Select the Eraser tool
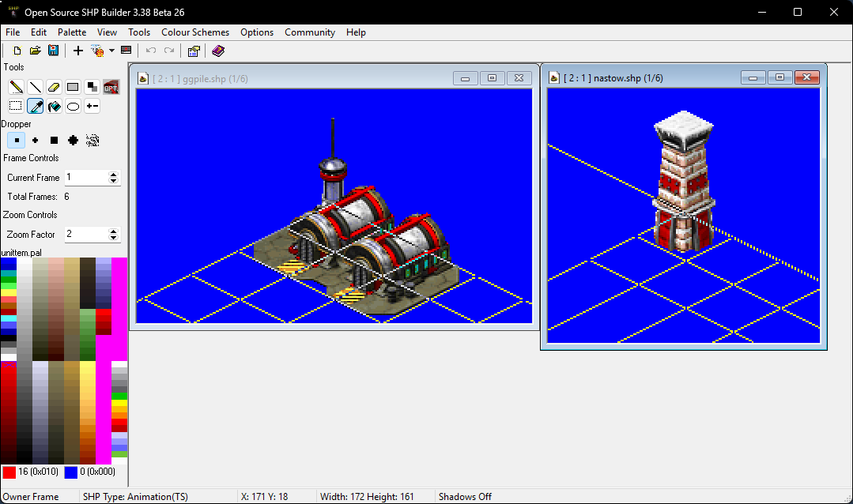The image size is (853, 504). click(54, 87)
